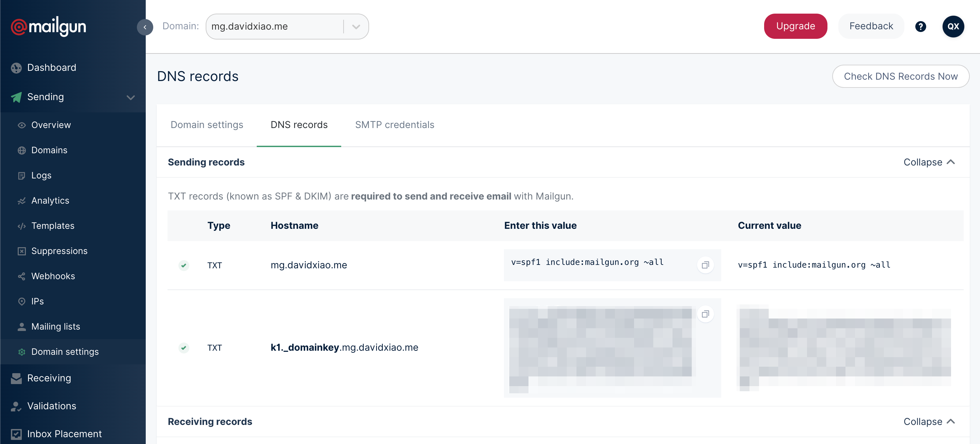Click green check for k1._domainkey record
The image size is (980, 444).
(184, 348)
